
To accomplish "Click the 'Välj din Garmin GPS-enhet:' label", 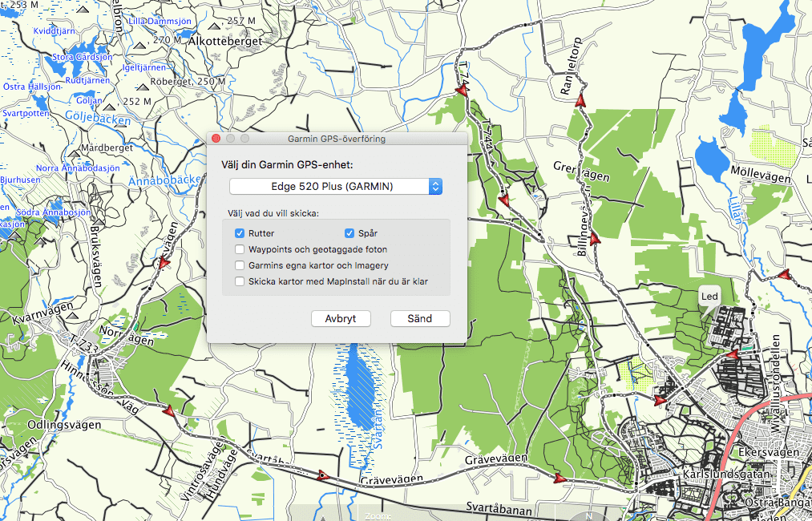I will pos(287,165).
